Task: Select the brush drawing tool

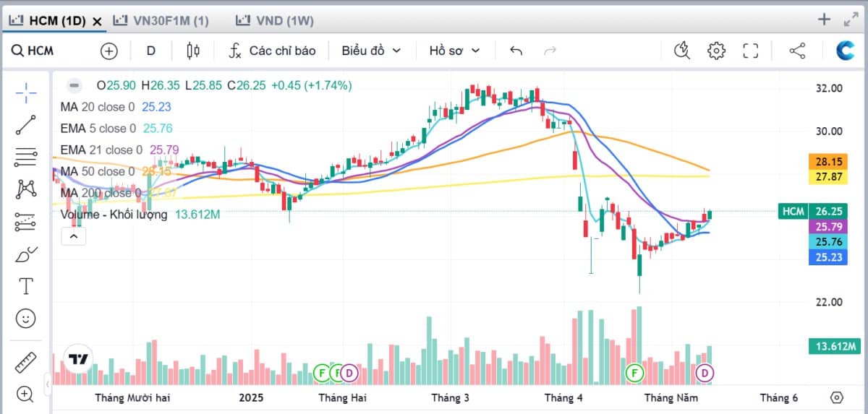Action: (x=26, y=254)
